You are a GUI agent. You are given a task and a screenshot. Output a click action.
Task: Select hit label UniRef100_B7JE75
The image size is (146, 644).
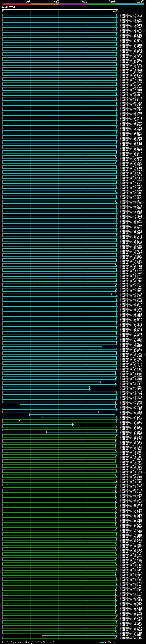[x=131, y=557]
